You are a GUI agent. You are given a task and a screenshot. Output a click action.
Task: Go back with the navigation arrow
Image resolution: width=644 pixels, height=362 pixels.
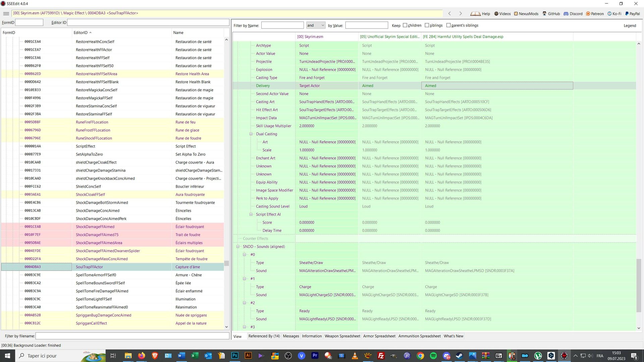[449, 13]
